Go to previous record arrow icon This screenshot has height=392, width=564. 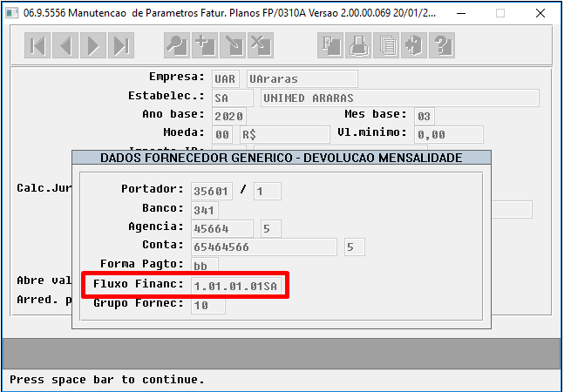65,45
